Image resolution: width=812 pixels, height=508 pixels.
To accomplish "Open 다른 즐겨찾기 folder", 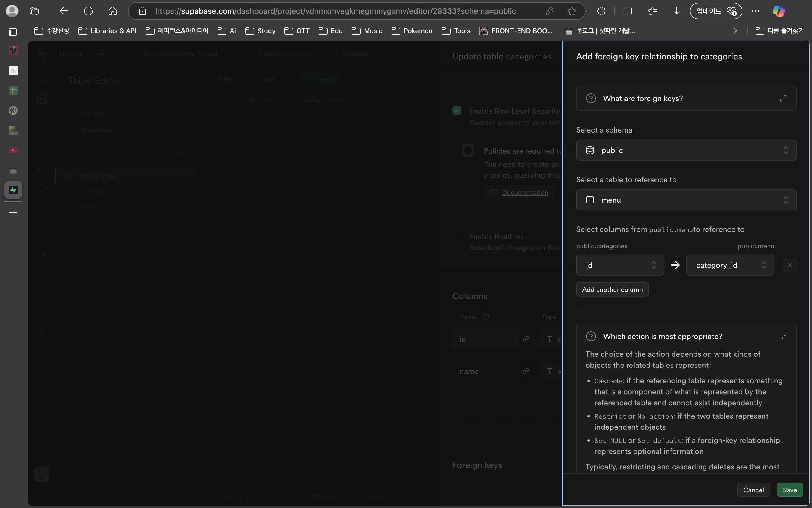I will coord(779,31).
